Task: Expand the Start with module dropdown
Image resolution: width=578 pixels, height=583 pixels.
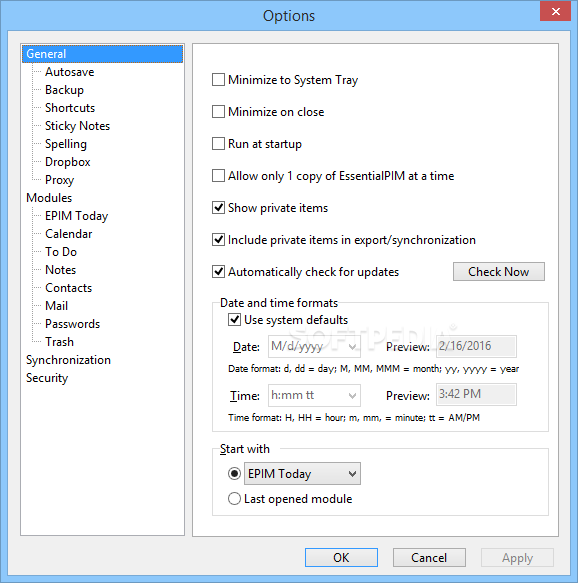Action: pos(302,474)
